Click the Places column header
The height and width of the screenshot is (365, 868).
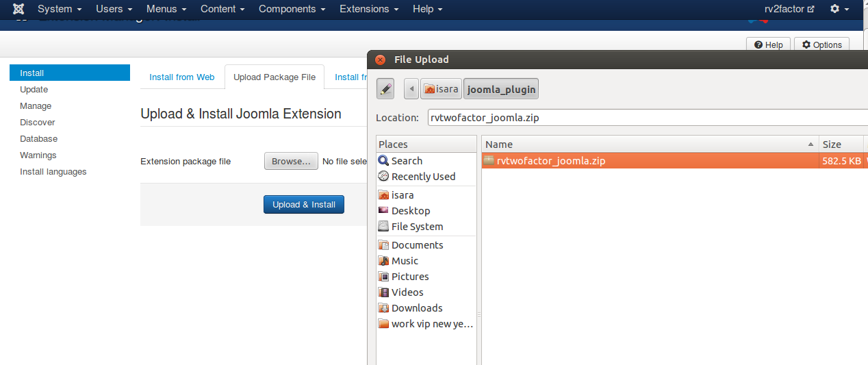click(426, 144)
